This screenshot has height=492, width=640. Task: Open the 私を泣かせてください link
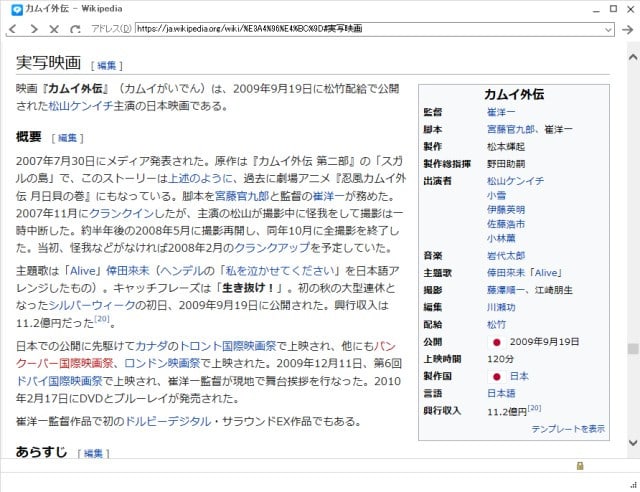pos(280,271)
